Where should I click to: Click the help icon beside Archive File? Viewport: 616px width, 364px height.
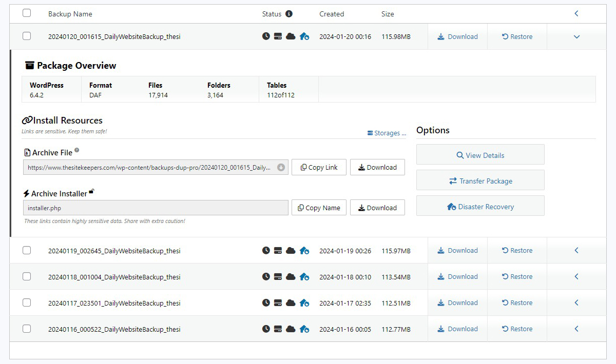77,151
